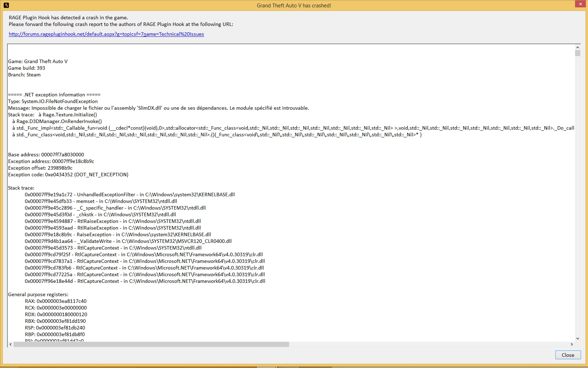Click the 'RAX: 0x0000003ea8117c40' register line
The width and height of the screenshot is (588, 368).
pyautogui.click(x=56, y=301)
